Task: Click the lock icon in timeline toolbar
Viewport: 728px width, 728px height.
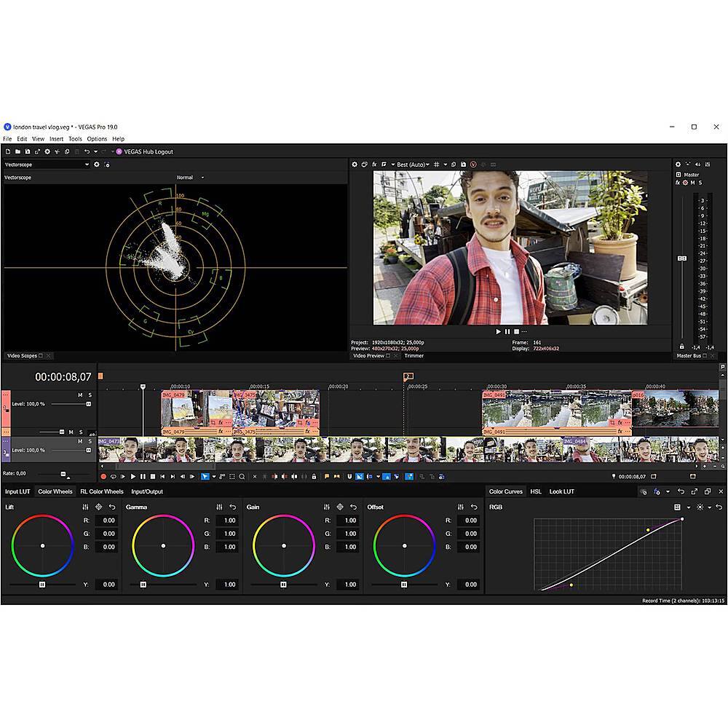Action: point(314,477)
